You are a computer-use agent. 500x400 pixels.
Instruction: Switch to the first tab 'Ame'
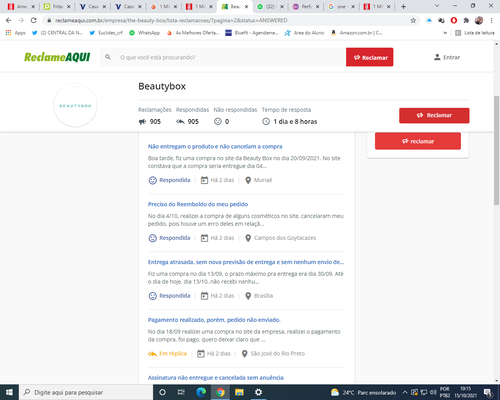point(21,6)
